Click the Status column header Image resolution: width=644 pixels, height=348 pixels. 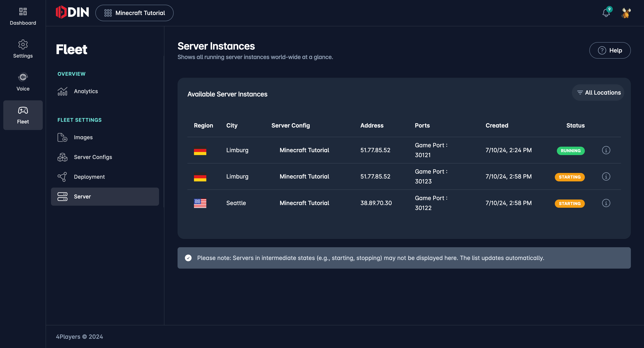coord(576,125)
